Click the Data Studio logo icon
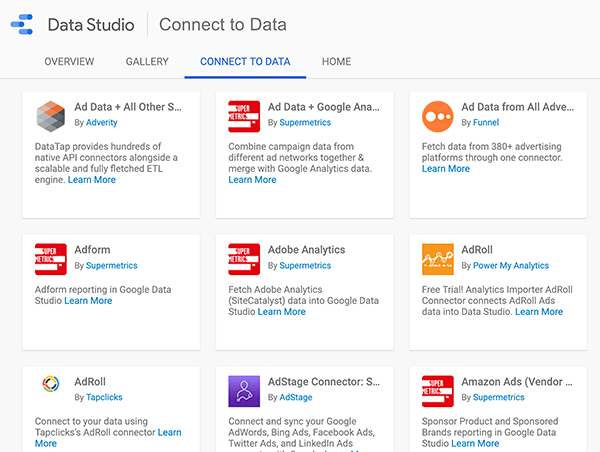The width and height of the screenshot is (600, 452). tap(22, 24)
